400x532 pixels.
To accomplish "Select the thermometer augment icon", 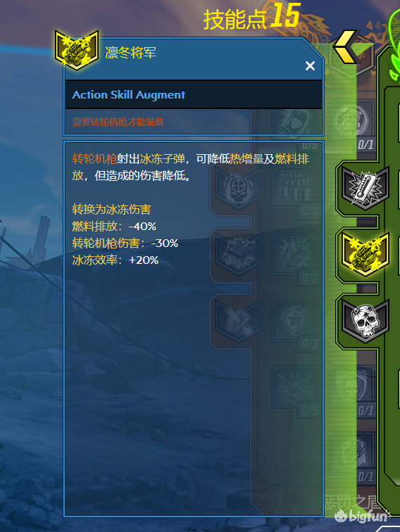I will [x=365, y=188].
